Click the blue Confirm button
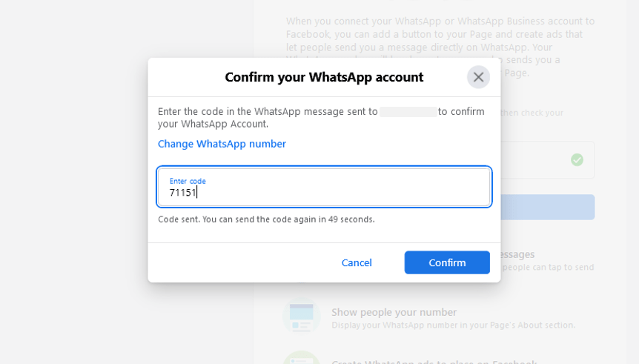639x364 pixels. (x=446, y=262)
